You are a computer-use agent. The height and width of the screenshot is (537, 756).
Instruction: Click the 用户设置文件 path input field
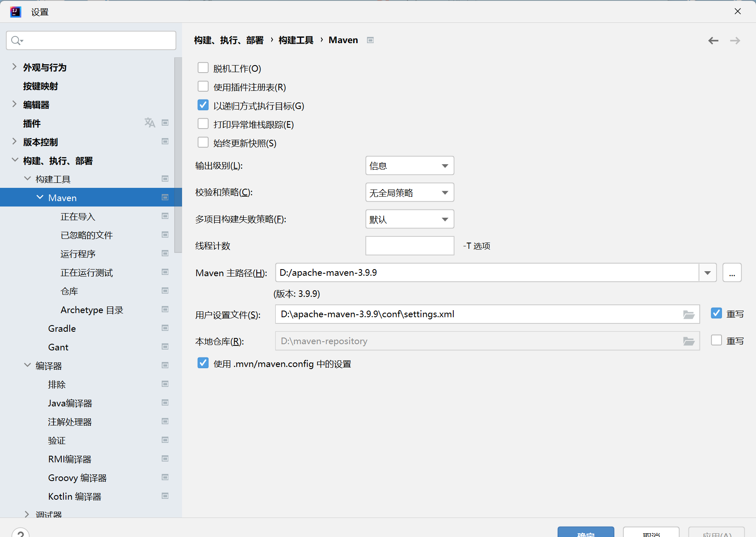[x=487, y=314]
